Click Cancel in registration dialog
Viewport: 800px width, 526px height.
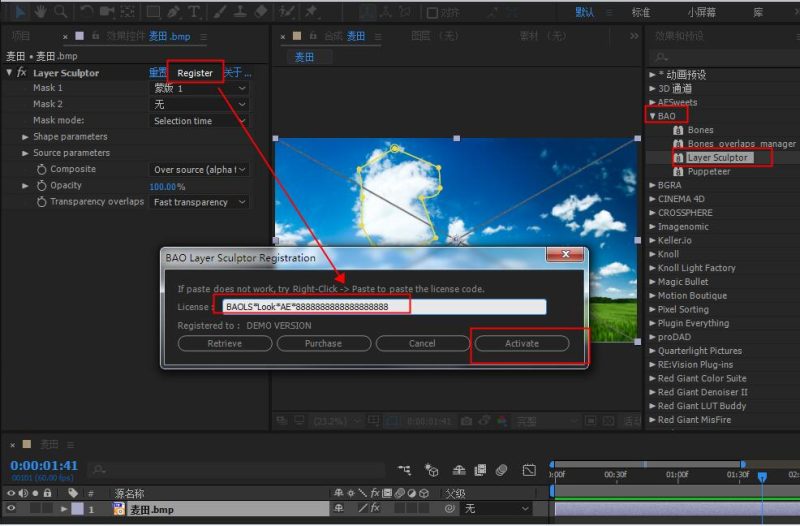422,343
